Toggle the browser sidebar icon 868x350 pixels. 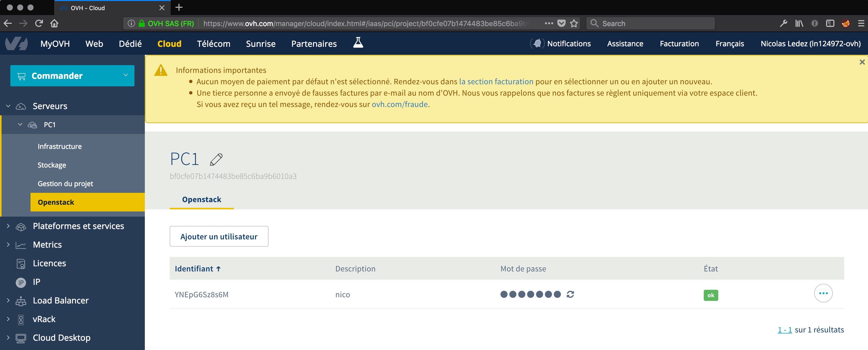click(x=830, y=23)
